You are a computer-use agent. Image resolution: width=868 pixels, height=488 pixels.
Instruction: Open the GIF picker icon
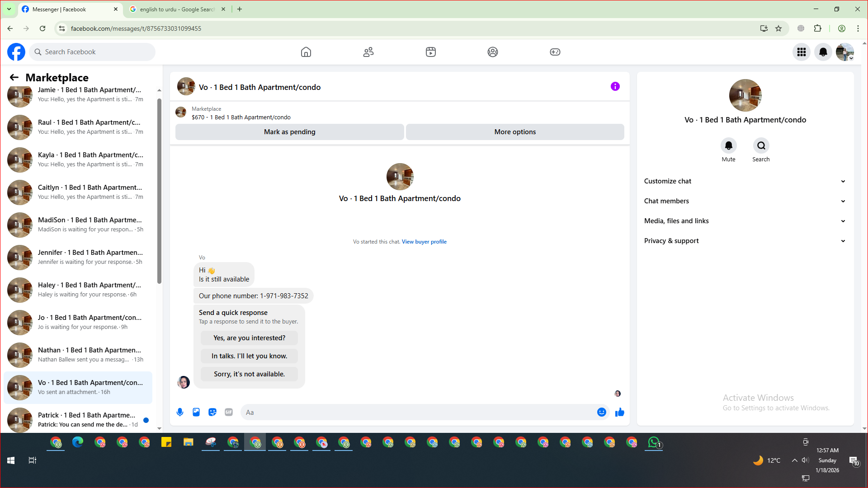pyautogui.click(x=229, y=412)
